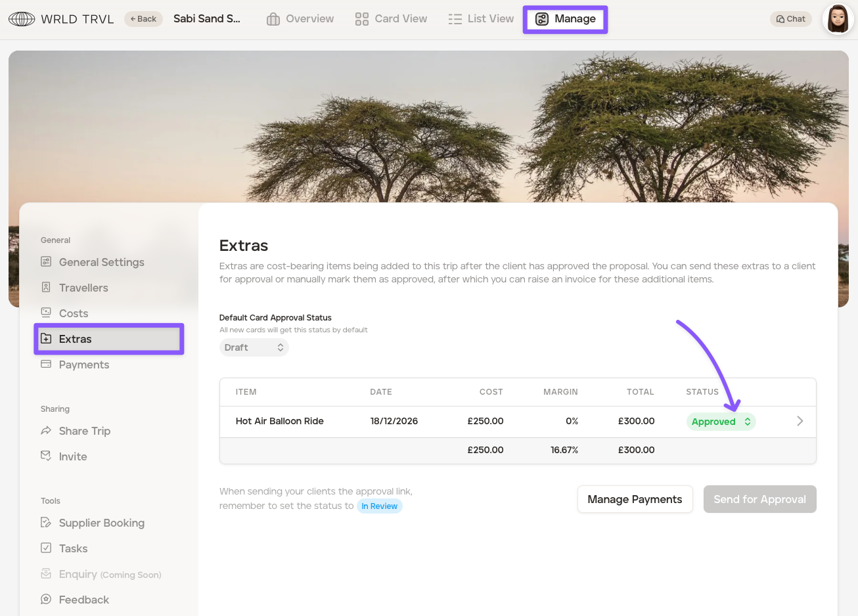Switch to the List View tab
Image resolution: width=858 pixels, height=616 pixels.
(x=481, y=19)
